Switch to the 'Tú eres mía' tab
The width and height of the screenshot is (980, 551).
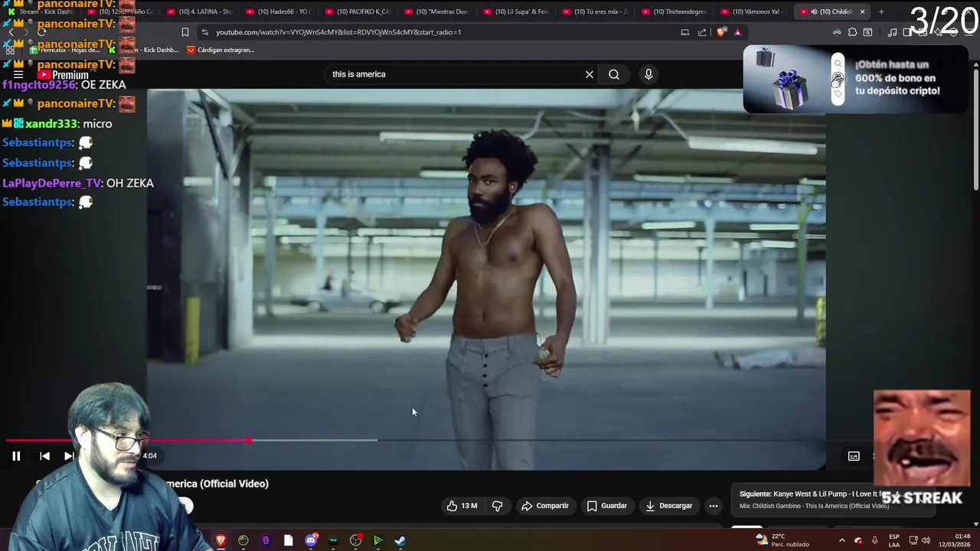coord(595,11)
